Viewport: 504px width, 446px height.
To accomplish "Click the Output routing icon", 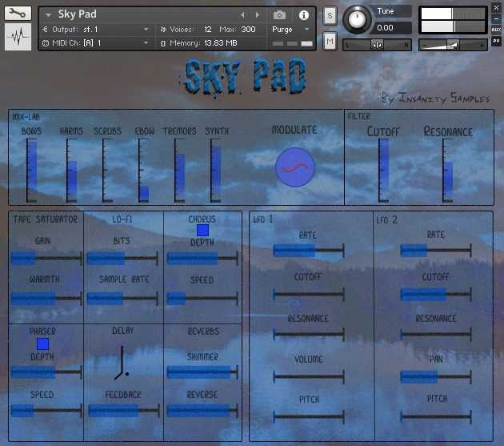I will coord(45,30).
